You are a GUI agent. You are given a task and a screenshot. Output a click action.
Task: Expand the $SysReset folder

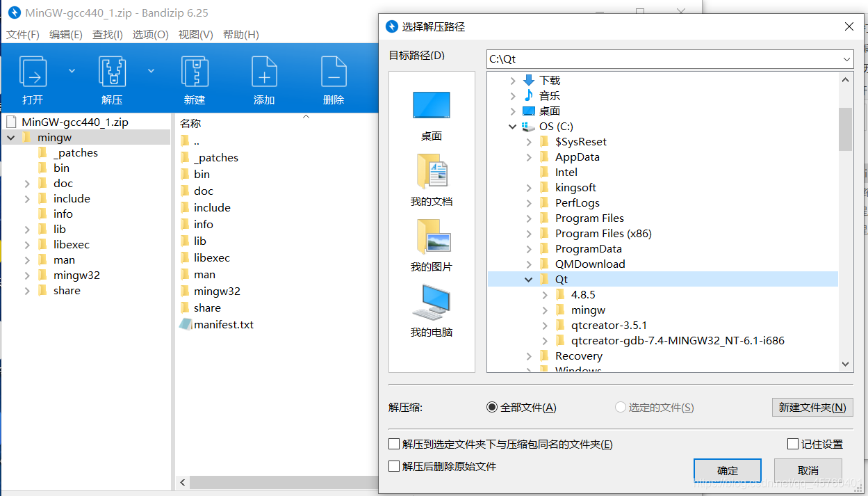(x=529, y=142)
